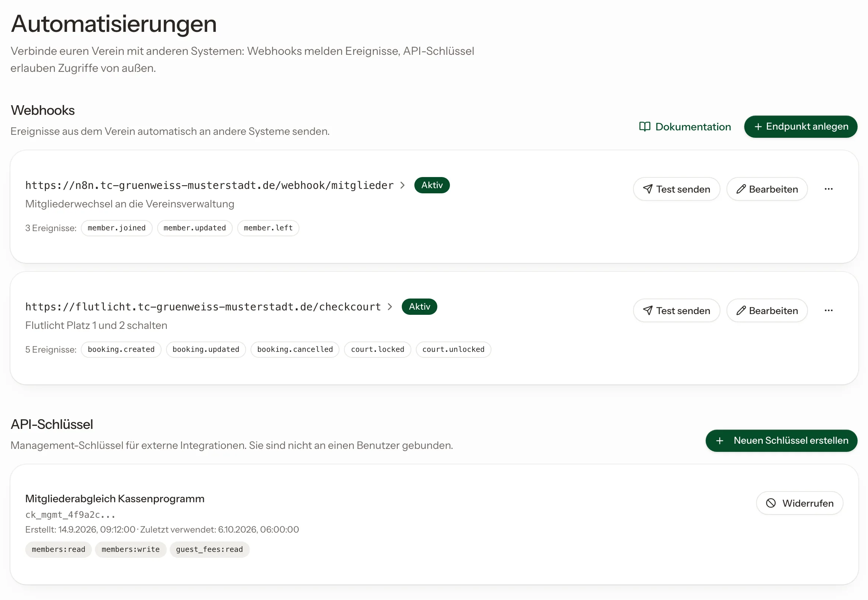
Task: Click plus icon in Neuen Schlüssel erstellen
Action: tap(719, 441)
